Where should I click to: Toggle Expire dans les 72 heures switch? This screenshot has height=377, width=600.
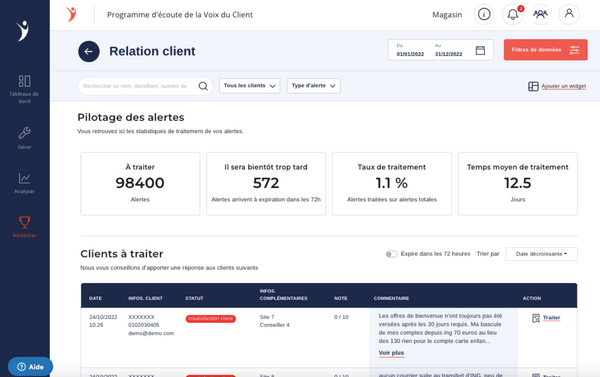(391, 254)
